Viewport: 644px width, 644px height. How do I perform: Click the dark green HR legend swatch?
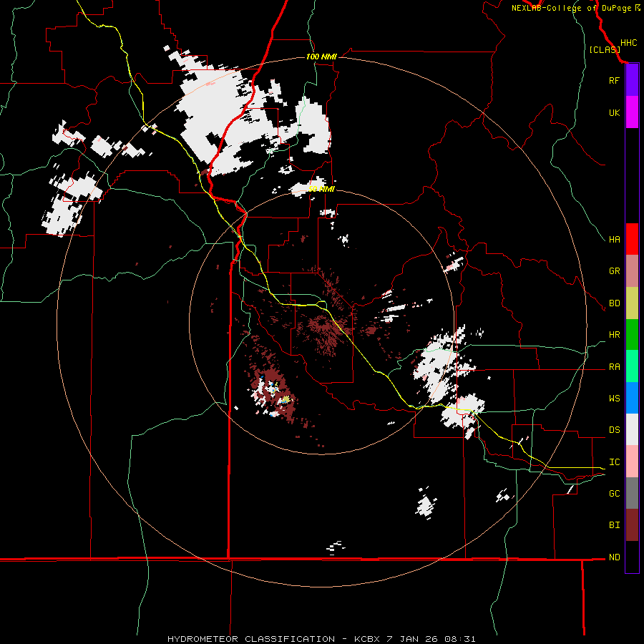coord(632,334)
